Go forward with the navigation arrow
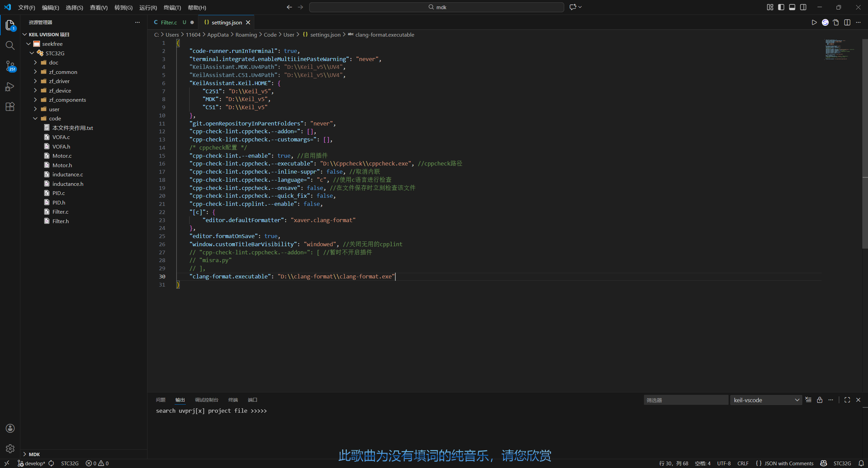 [x=300, y=7]
